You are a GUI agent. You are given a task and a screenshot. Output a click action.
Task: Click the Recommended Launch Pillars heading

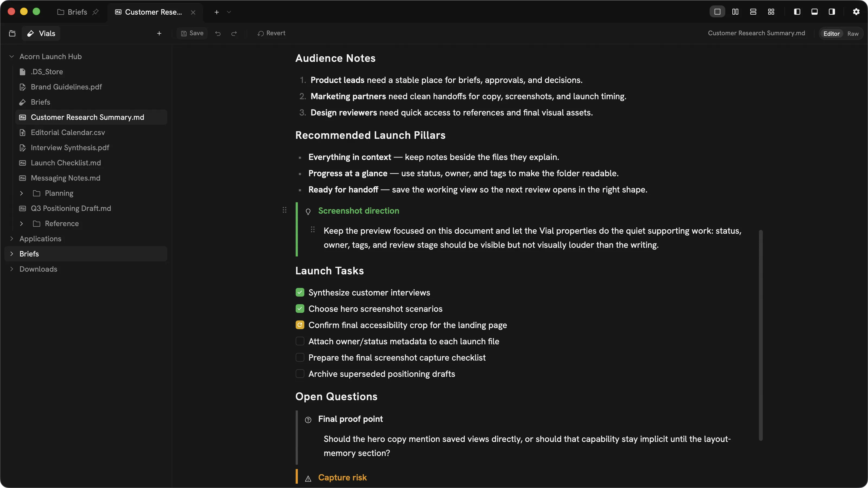(x=370, y=135)
